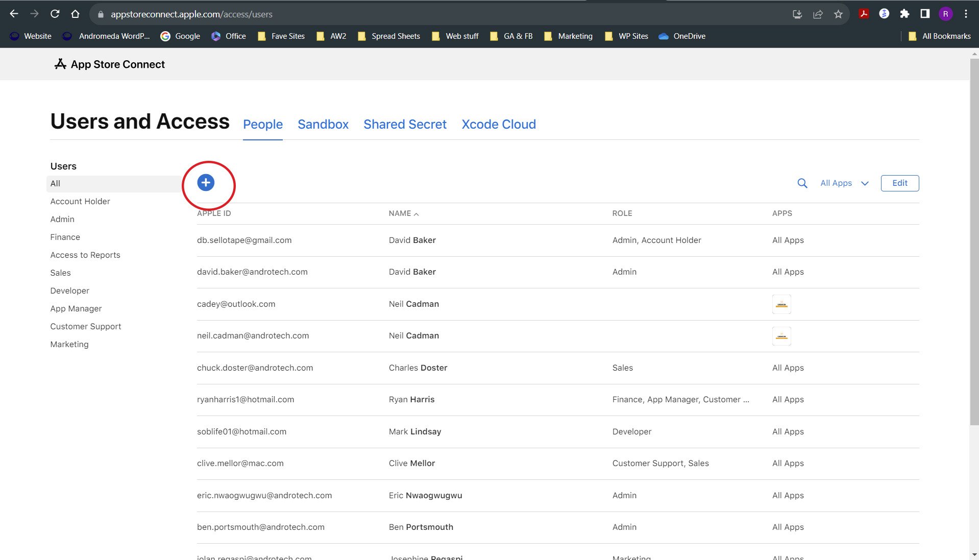Expand the All Apps filter dropdown
This screenshot has height=560, width=979.
point(844,183)
